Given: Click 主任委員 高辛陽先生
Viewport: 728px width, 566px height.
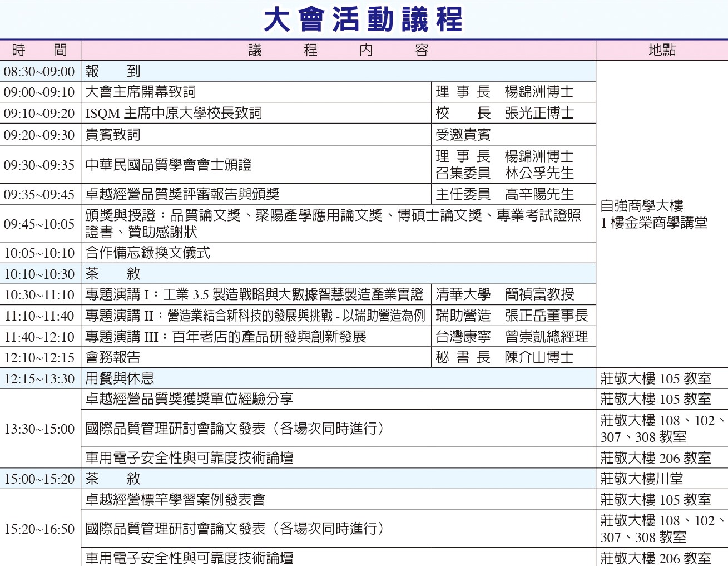Looking at the screenshot, I should click(x=504, y=194).
